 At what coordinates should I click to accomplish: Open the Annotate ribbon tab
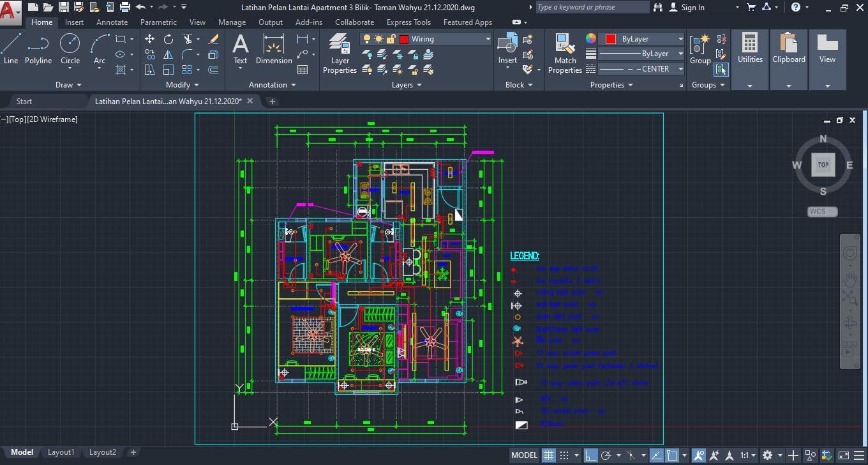click(x=112, y=22)
